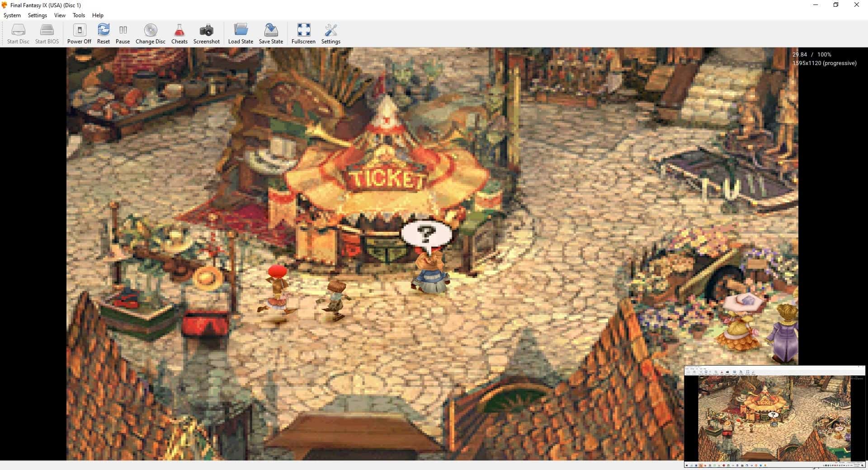Open the Tools menu
Screen dimensions: 868x470
(x=79, y=15)
